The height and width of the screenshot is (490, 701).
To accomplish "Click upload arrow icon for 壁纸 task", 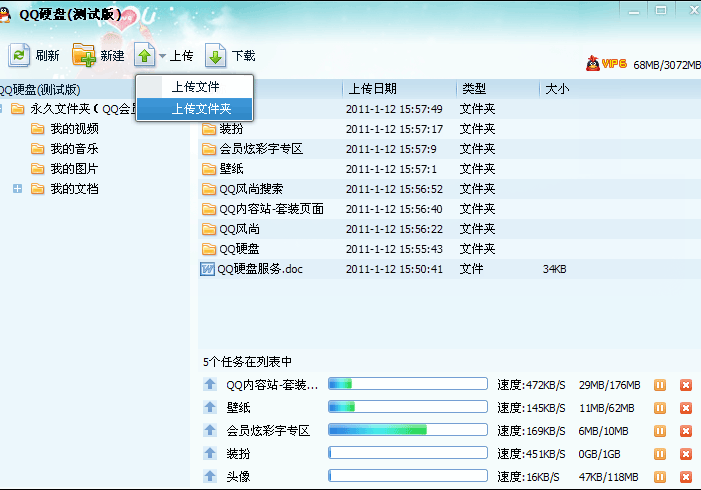I will coord(210,407).
